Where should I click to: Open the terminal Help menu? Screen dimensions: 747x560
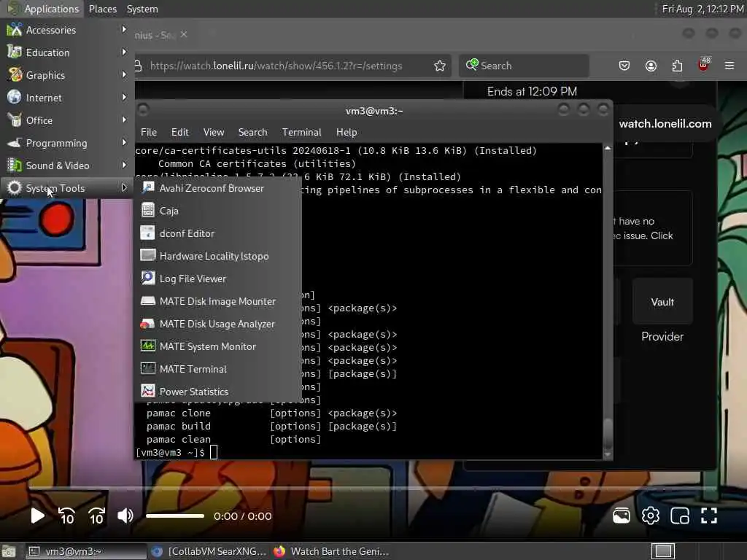pos(347,132)
